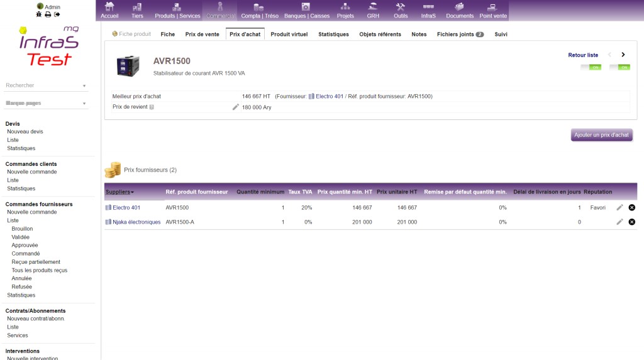Viewport: 644px width, 360px height.
Task: Expand the bookmarks dropdown below Rechercher
Action: coord(45,104)
